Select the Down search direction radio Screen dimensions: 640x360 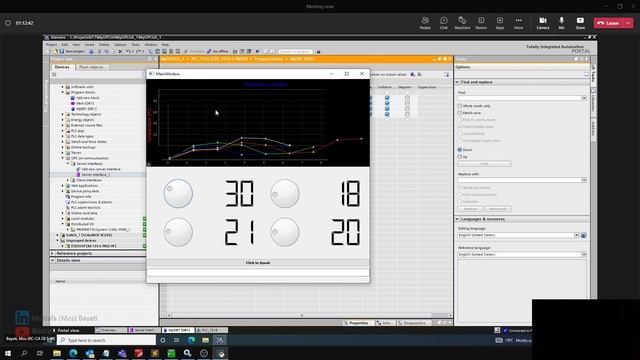tap(460, 150)
